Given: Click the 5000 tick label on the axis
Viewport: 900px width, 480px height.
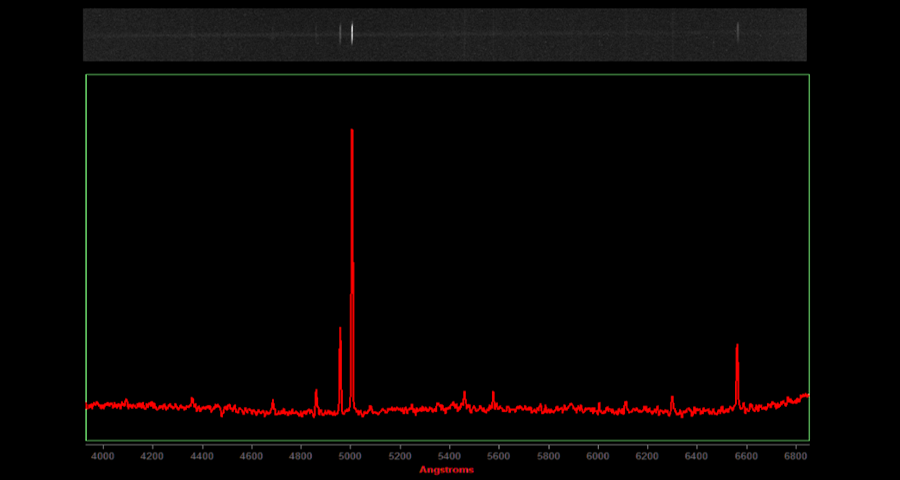Looking at the screenshot, I should [350, 456].
